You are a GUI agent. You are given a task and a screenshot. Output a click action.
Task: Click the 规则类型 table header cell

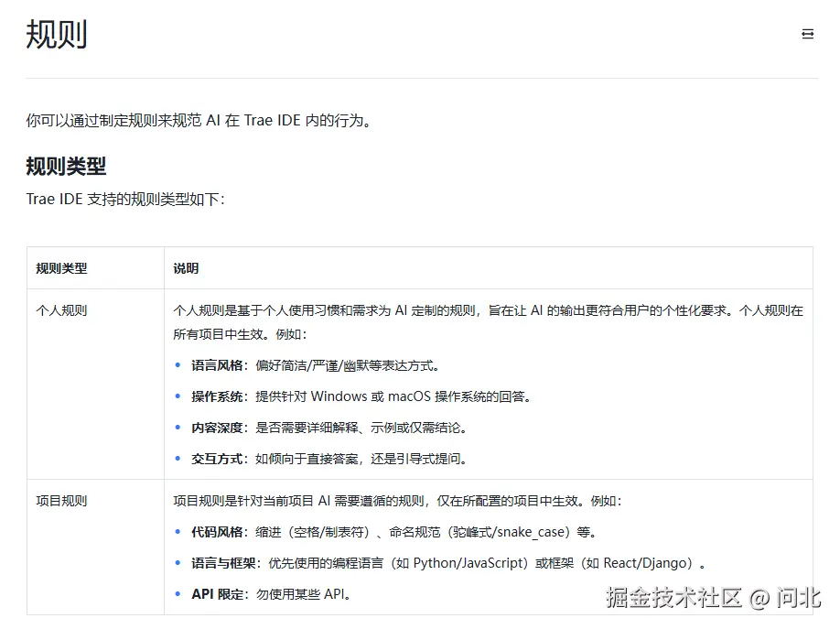pos(60,268)
